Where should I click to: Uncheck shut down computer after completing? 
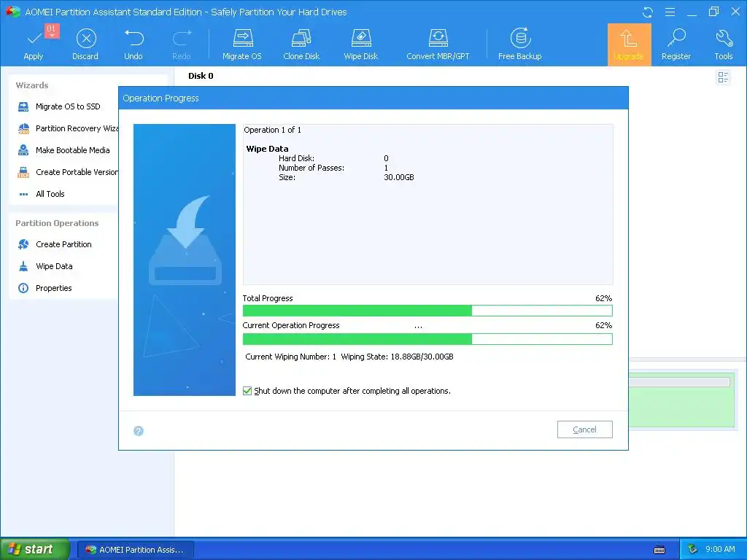pyautogui.click(x=247, y=391)
